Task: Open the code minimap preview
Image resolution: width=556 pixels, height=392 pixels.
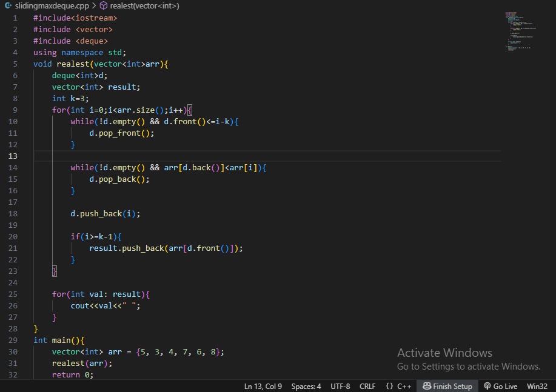Action: [x=520, y=32]
